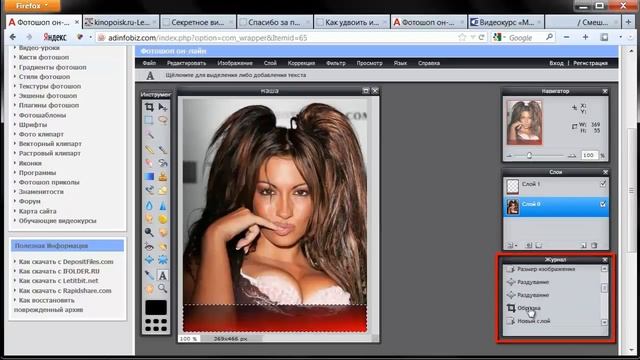Image resolution: width=640 pixels, height=360 pixels.
Task: Choose the Lasso selection tool
Action: point(163,120)
